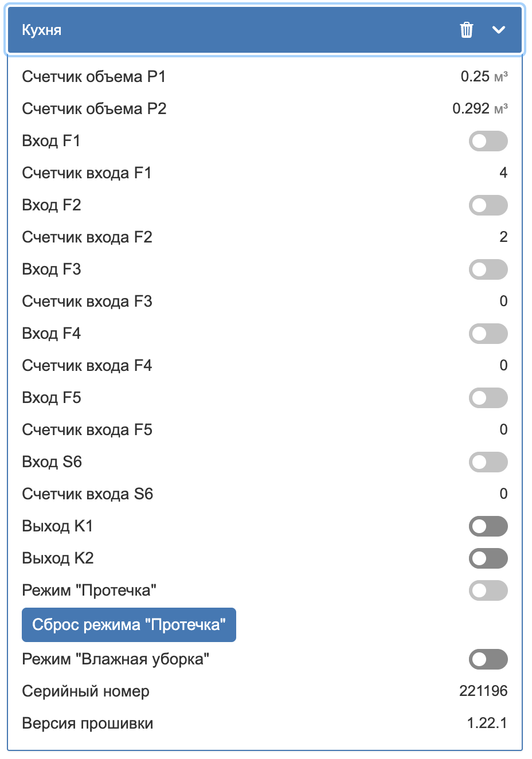Toggle the Вход F2 switch
This screenshot has width=532, height=759.
(488, 205)
